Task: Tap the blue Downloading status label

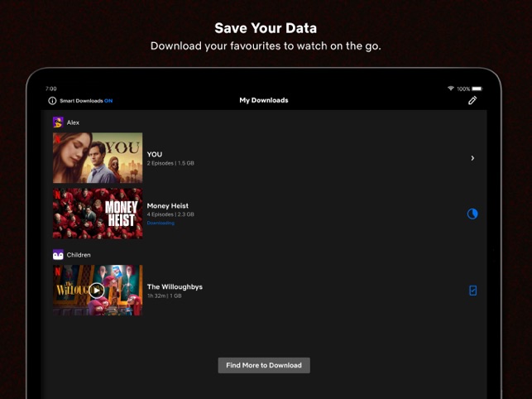Action: (x=161, y=224)
